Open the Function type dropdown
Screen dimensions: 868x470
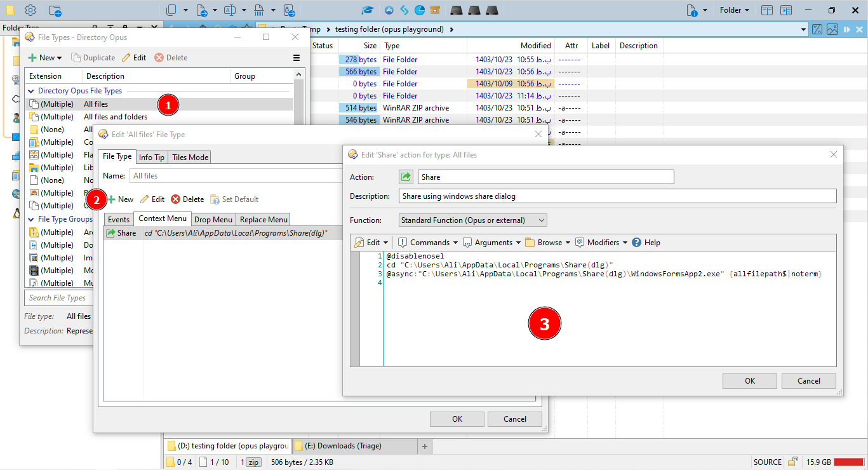(x=473, y=220)
